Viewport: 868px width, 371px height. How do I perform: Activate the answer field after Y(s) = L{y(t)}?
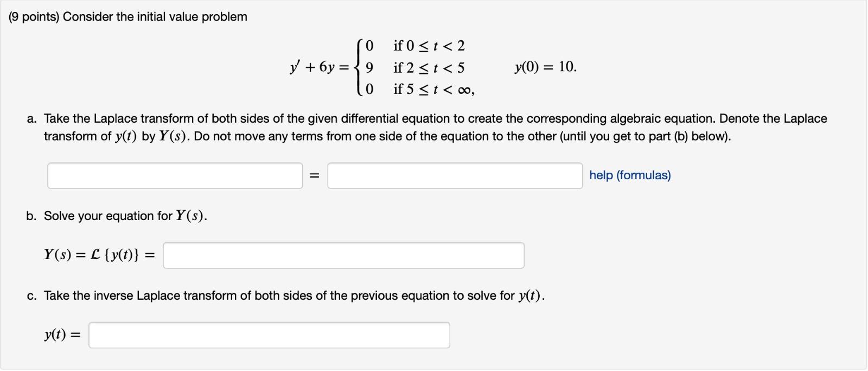coord(343,255)
